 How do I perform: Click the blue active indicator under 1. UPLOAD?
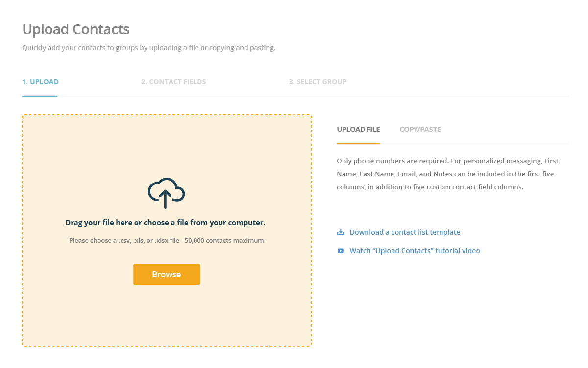point(40,96)
